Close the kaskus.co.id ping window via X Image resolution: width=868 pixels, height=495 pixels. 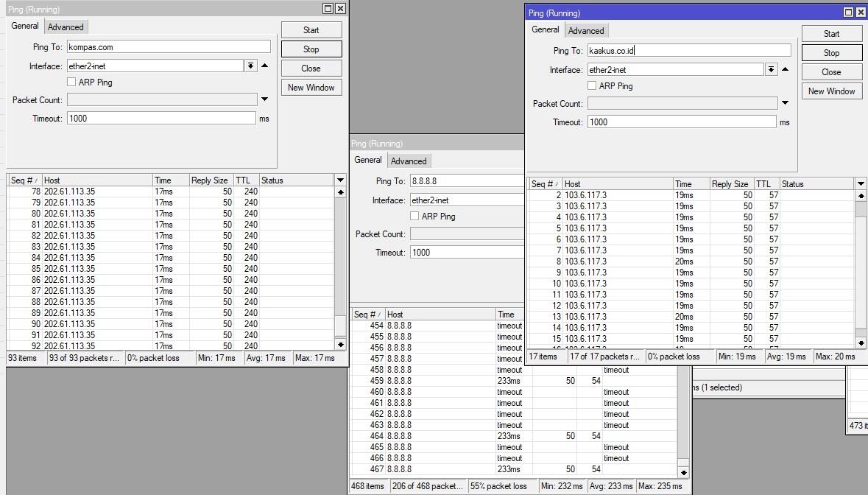pos(861,13)
